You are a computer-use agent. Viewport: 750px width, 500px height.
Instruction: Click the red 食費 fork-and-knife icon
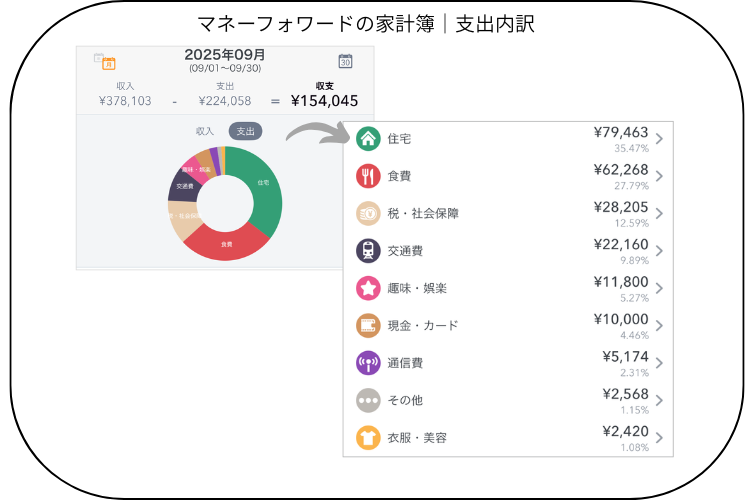pos(367,176)
